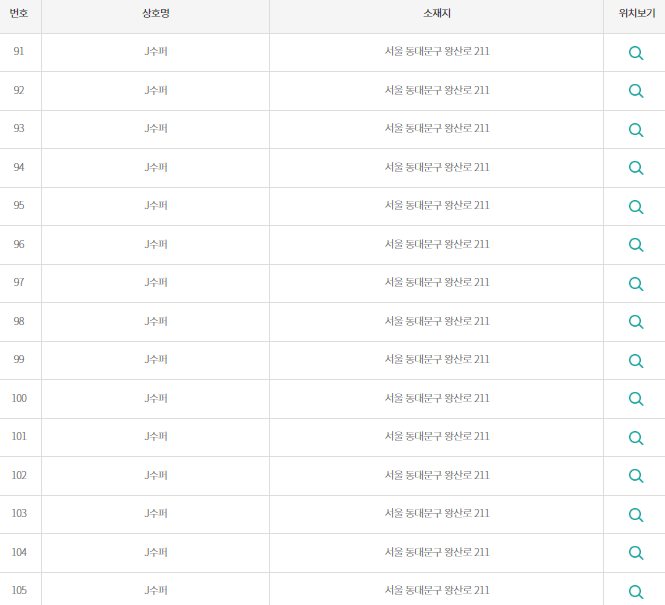Click address 서울 동대문구 왕산로 211 in row 97
Screen dimensions: 665x605
437,282
